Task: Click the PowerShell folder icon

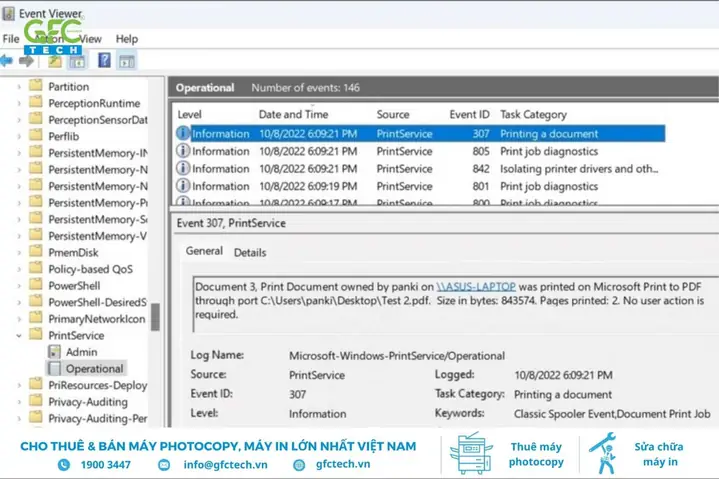Action: [36, 285]
